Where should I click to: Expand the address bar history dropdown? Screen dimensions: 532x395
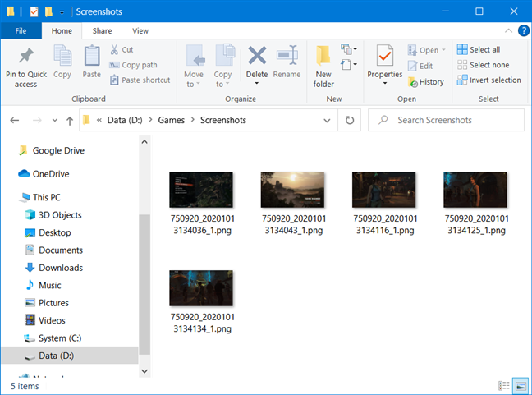327,120
